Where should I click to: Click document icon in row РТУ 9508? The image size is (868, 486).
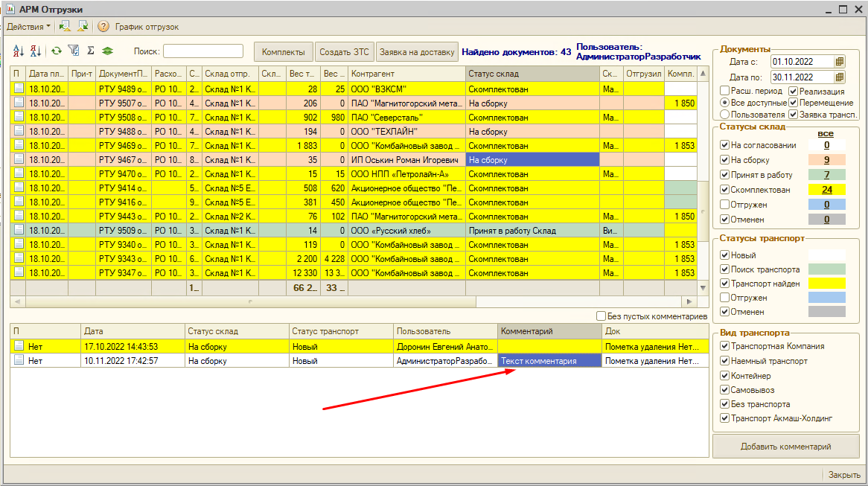pos(19,117)
